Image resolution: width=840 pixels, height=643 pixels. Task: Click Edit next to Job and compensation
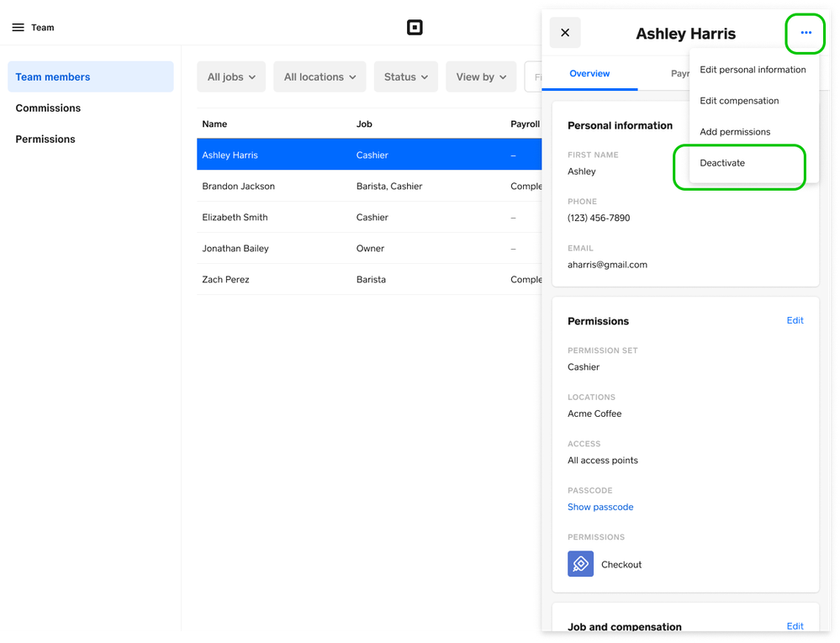pyautogui.click(x=795, y=626)
